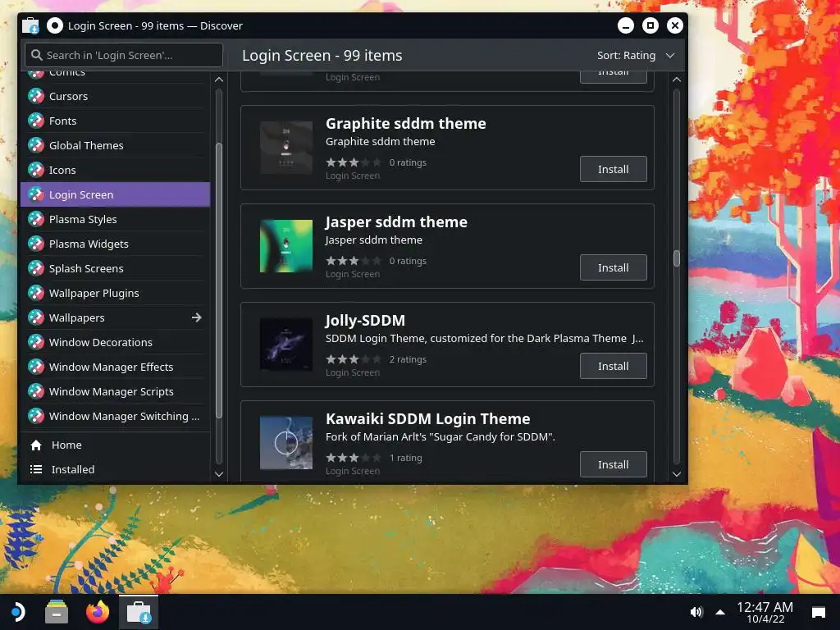Click the Plasma Styles category icon

pyautogui.click(x=36, y=219)
